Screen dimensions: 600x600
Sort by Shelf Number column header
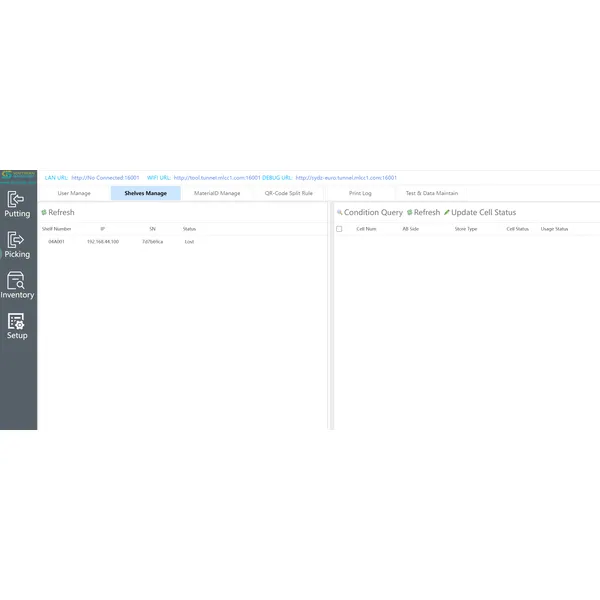click(57, 229)
